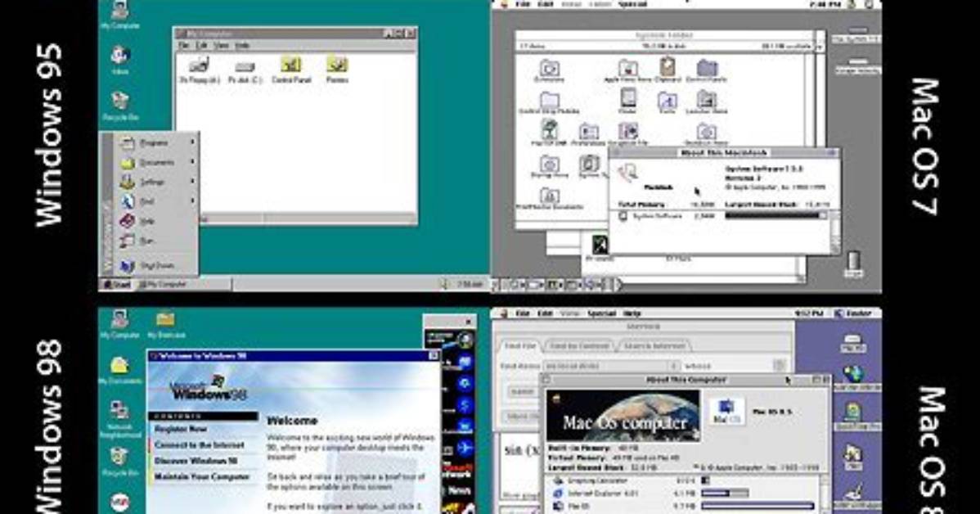Open Preferences folder in System Folder
Image resolution: width=980 pixels, height=514 pixels.
coord(588,134)
